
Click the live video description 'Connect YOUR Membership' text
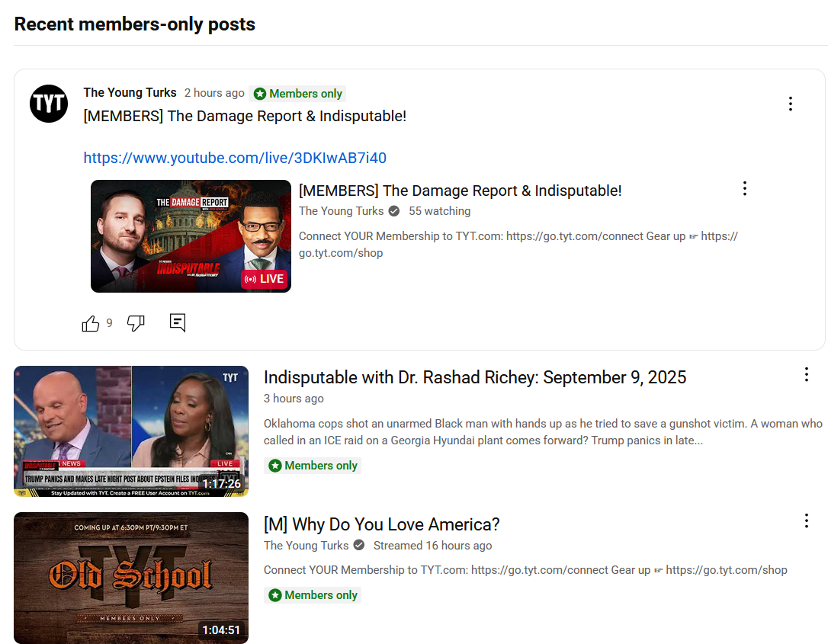tap(518, 245)
